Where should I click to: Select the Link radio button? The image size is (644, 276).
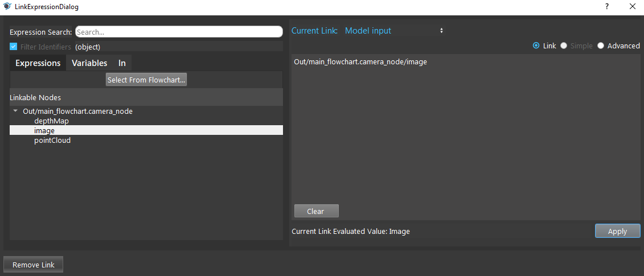coord(536,46)
